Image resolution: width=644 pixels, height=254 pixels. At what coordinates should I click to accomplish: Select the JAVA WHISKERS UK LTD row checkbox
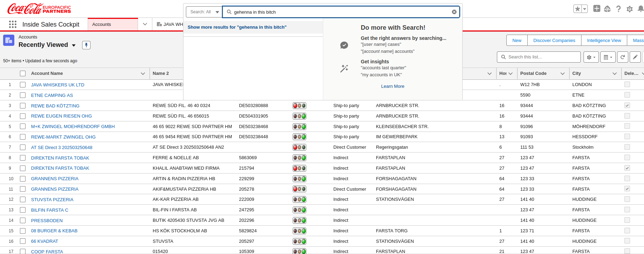pos(23,85)
